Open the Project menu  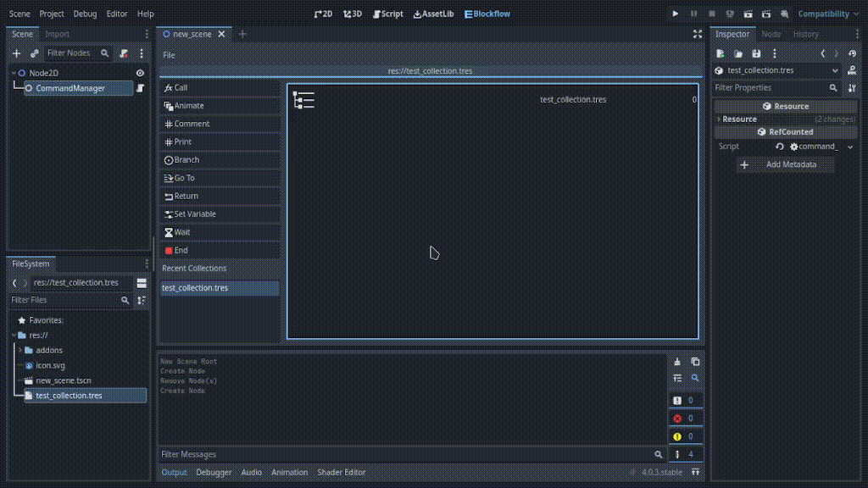[51, 14]
